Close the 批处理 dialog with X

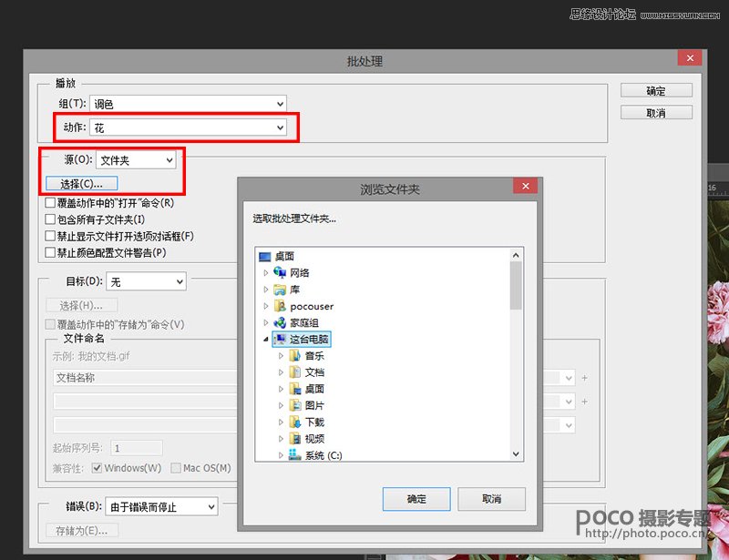690,58
